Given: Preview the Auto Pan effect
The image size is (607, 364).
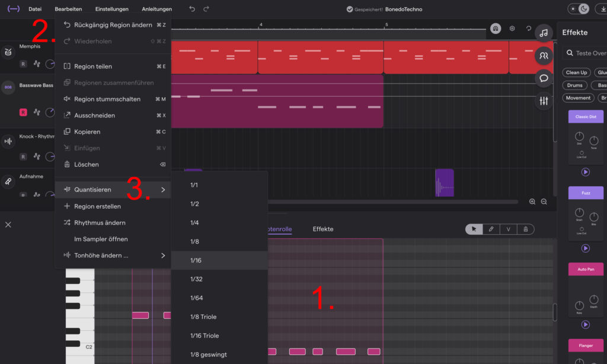Looking at the screenshot, I should point(586,324).
